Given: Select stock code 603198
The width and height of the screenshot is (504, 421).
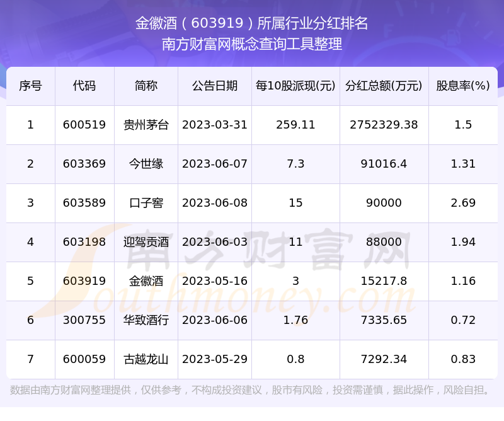Looking at the screenshot, I should (x=84, y=242).
